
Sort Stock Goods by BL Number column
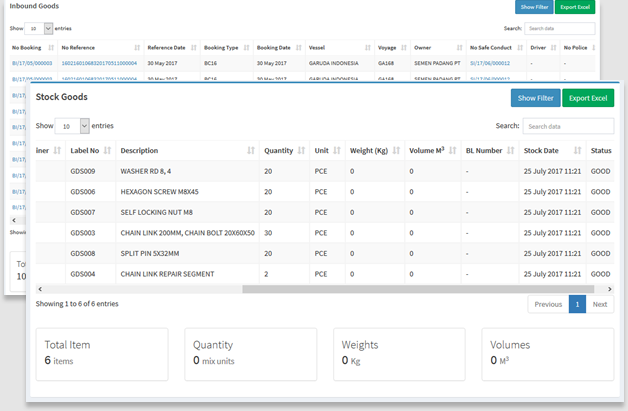pyautogui.click(x=490, y=151)
